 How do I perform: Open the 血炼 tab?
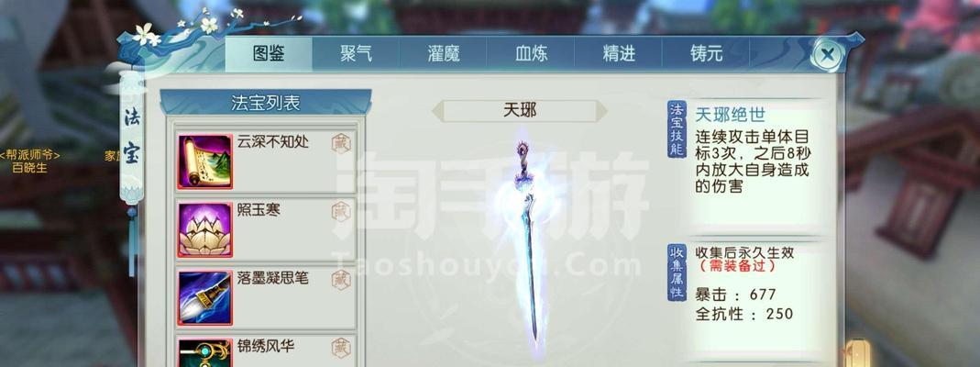[x=531, y=54]
